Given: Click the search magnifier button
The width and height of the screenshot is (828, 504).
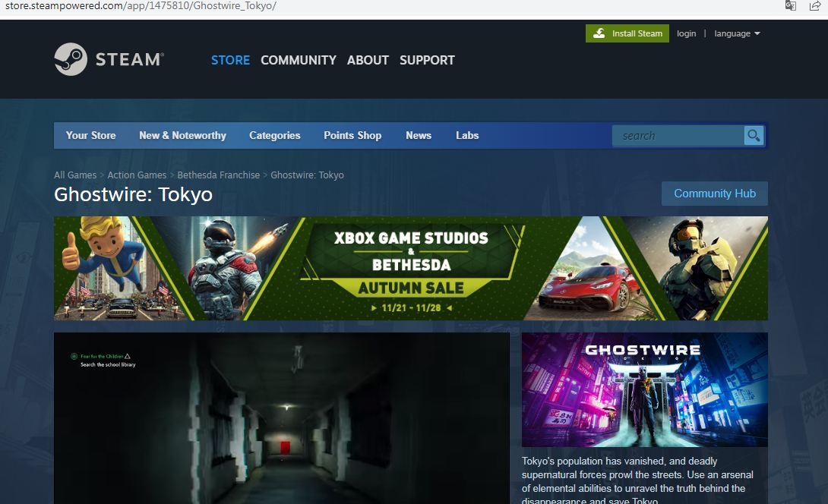Looking at the screenshot, I should coord(754,136).
